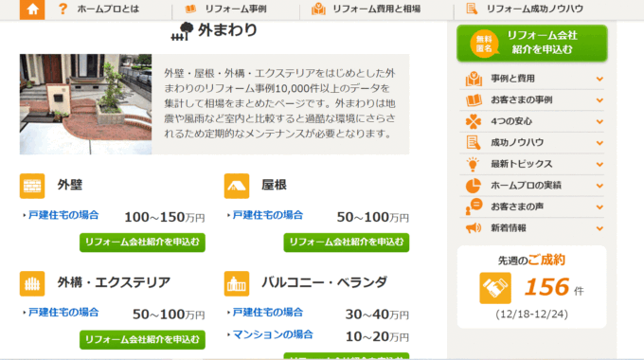Expand お客さまの声 chevron
The height and width of the screenshot is (360, 644).
tap(599, 207)
